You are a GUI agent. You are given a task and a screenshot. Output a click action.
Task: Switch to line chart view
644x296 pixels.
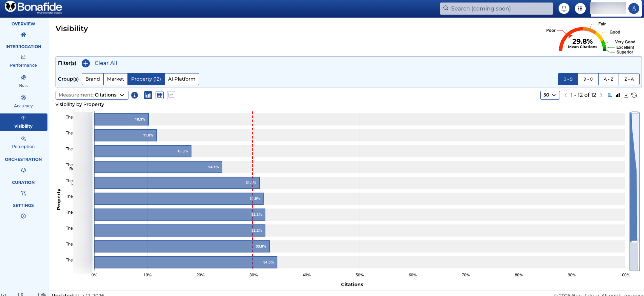tap(171, 95)
